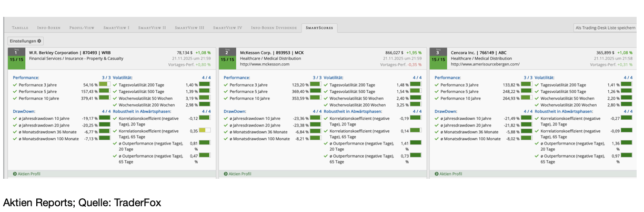Select the SmartScores tab
The height and width of the screenshot is (212, 644).
319,27
